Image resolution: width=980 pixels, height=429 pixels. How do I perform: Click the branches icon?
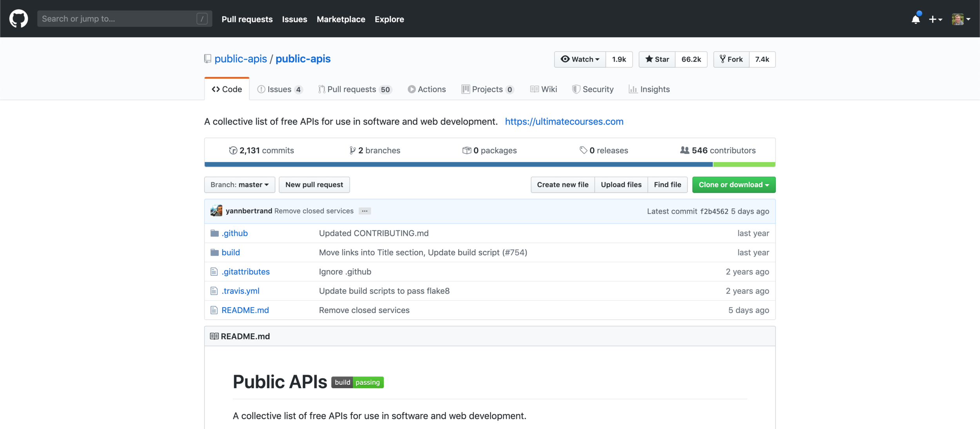pyautogui.click(x=352, y=150)
